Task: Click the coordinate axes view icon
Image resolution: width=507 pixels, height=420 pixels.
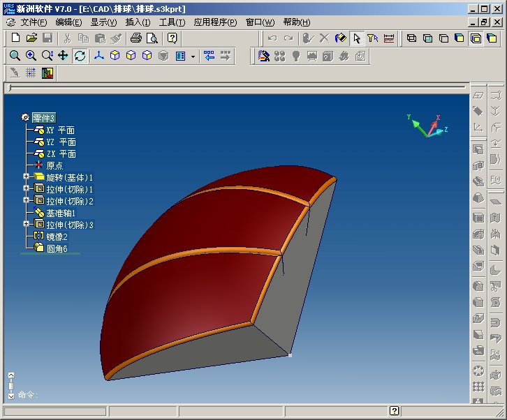Action: point(99,56)
